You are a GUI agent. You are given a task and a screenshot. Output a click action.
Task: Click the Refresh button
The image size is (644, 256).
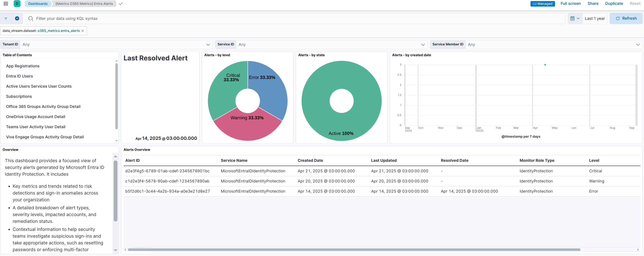click(x=626, y=18)
